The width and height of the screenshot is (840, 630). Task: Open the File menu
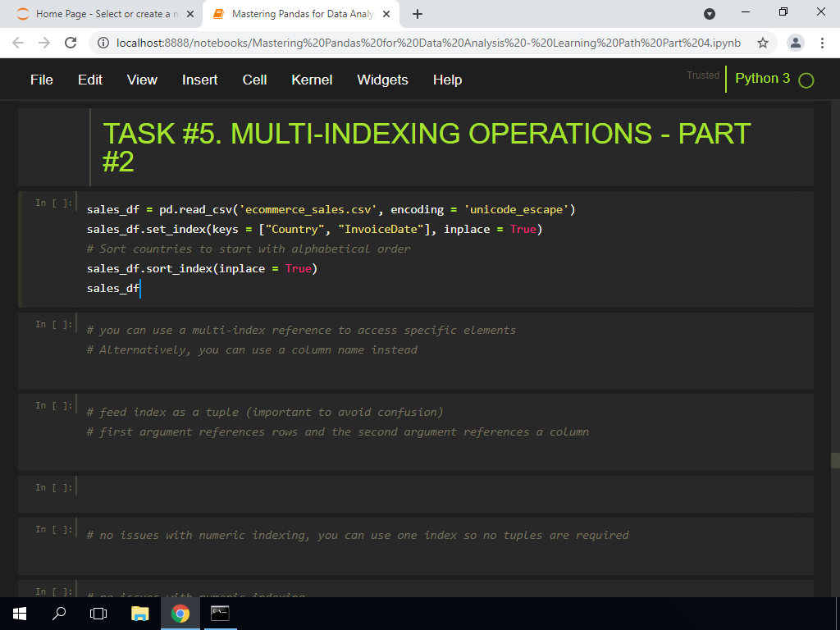tap(41, 80)
